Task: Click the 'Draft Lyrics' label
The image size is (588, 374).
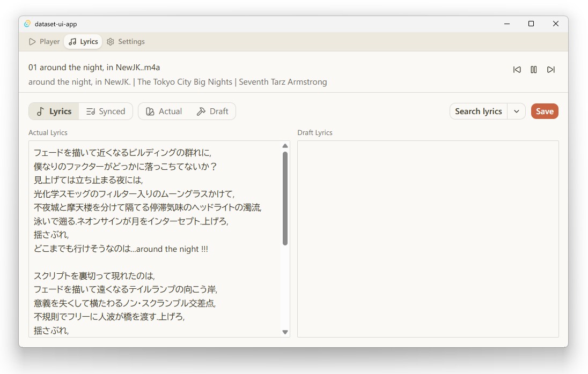Action: point(315,132)
